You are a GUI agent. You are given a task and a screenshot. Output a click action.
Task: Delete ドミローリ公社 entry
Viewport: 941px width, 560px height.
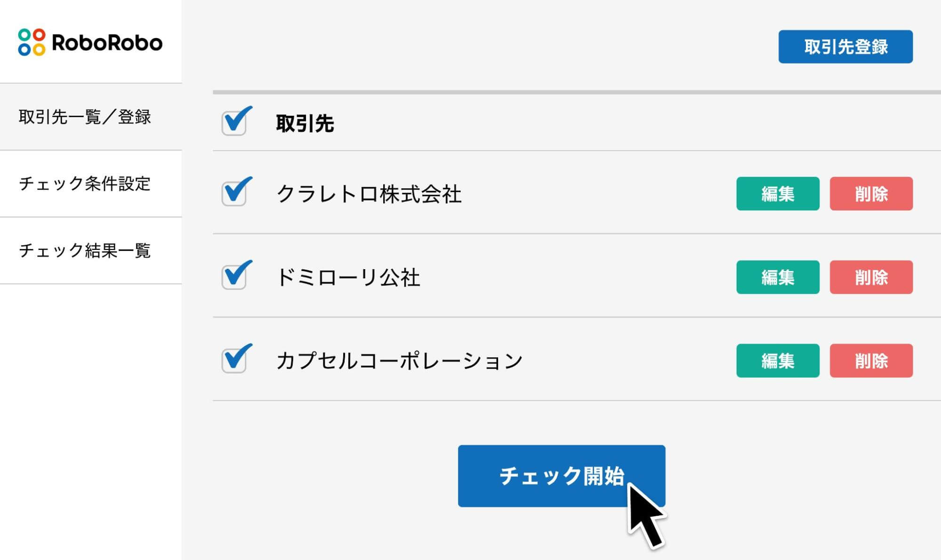[871, 278]
